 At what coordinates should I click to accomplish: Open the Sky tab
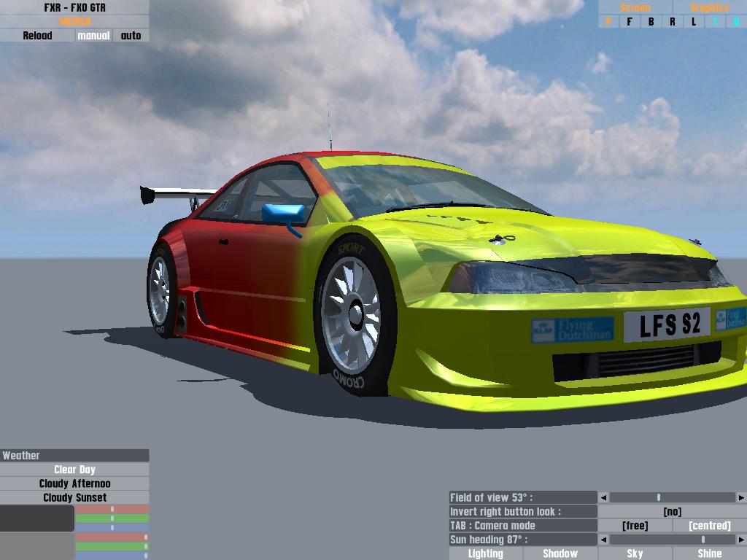635,553
